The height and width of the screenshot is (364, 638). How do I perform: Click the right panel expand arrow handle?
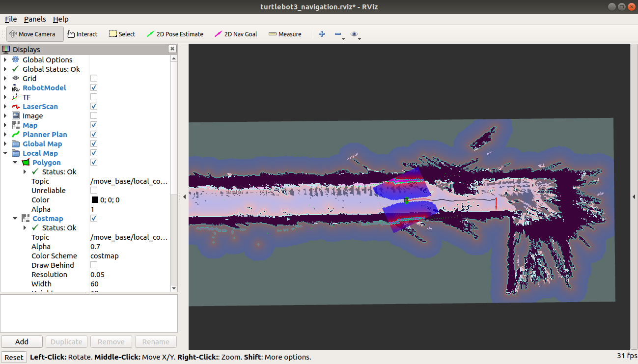tap(634, 196)
